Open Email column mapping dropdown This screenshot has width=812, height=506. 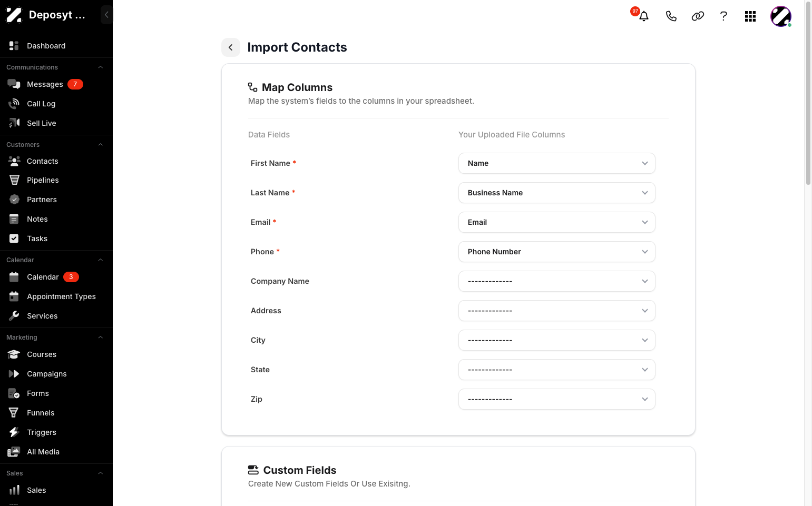click(x=557, y=222)
